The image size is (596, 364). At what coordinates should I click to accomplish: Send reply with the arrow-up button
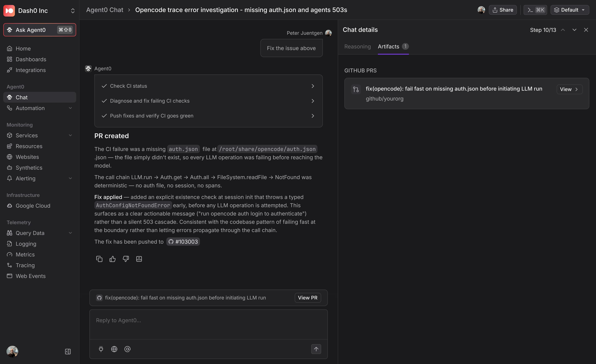tap(316, 349)
